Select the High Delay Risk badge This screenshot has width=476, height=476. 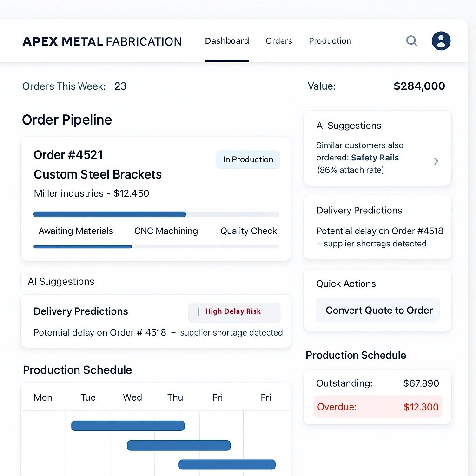click(234, 312)
